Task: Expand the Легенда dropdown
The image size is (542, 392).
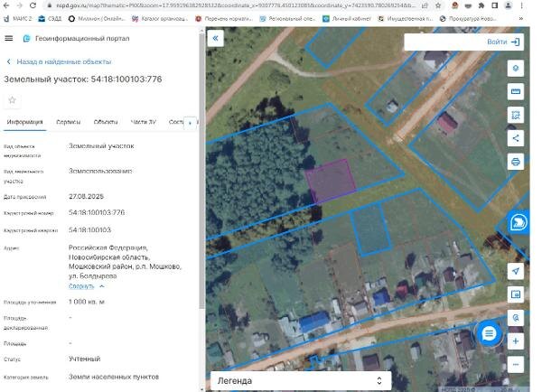Action: coord(301,381)
